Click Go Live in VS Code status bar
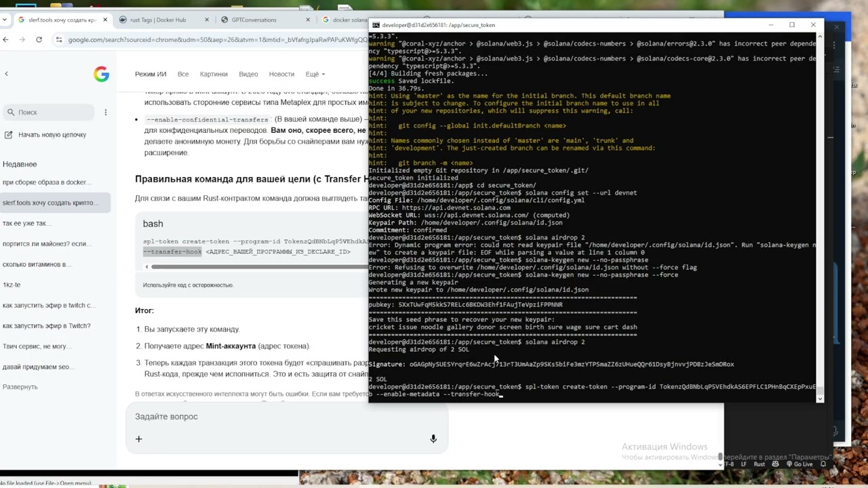The image size is (868, 488). [x=800, y=464]
